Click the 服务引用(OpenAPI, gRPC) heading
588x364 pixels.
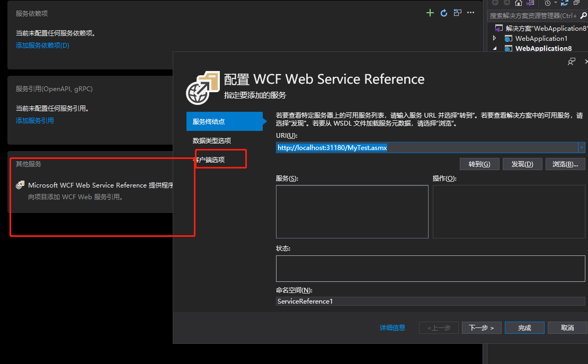point(54,89)
